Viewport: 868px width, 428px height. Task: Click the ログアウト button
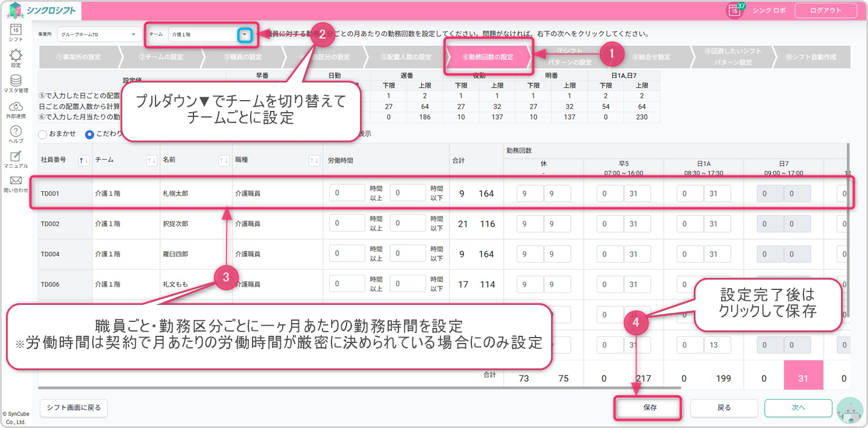click(826, 10)
